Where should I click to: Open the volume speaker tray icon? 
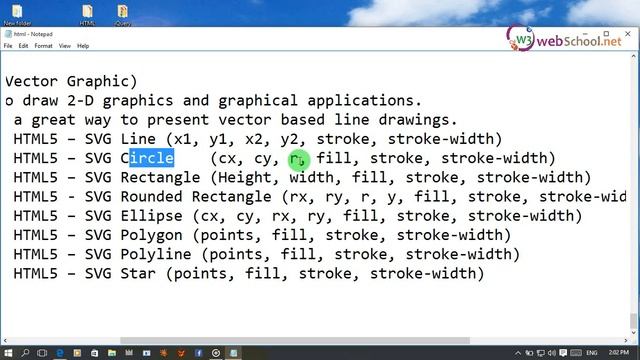(x=552, y=353)
